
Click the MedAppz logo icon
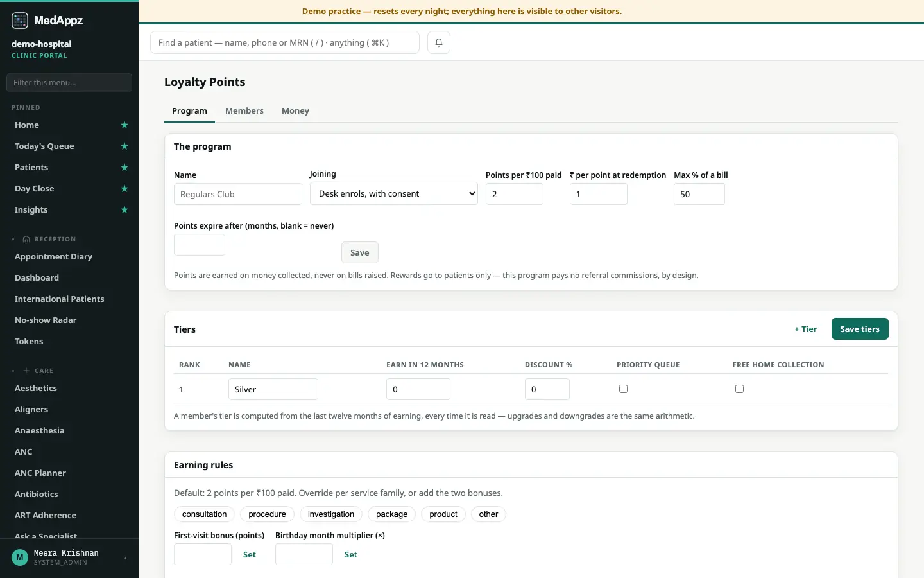pyautogui.click(x=20, y=21)
